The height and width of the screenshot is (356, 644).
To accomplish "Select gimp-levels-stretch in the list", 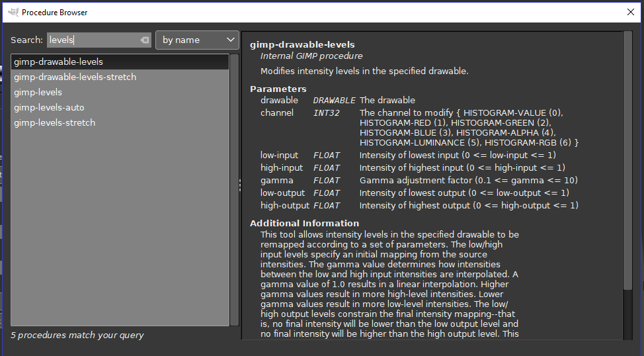I will coord(120,122).
